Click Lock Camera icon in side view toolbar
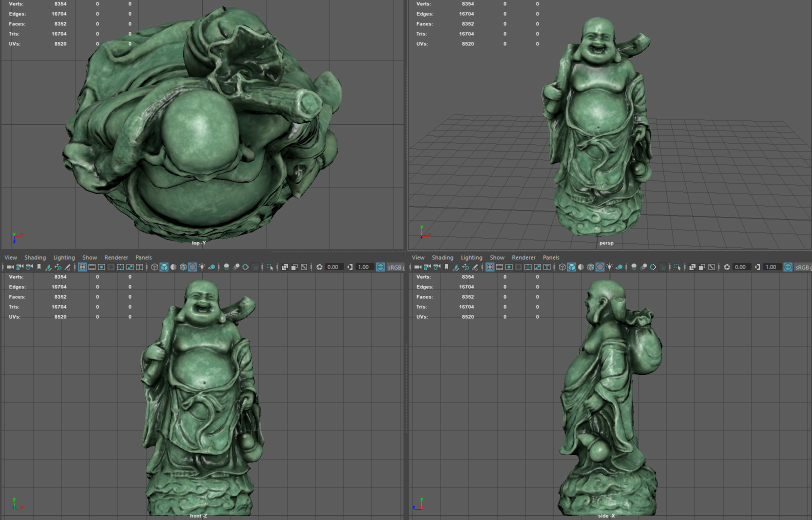 click(x=427, y=267)
